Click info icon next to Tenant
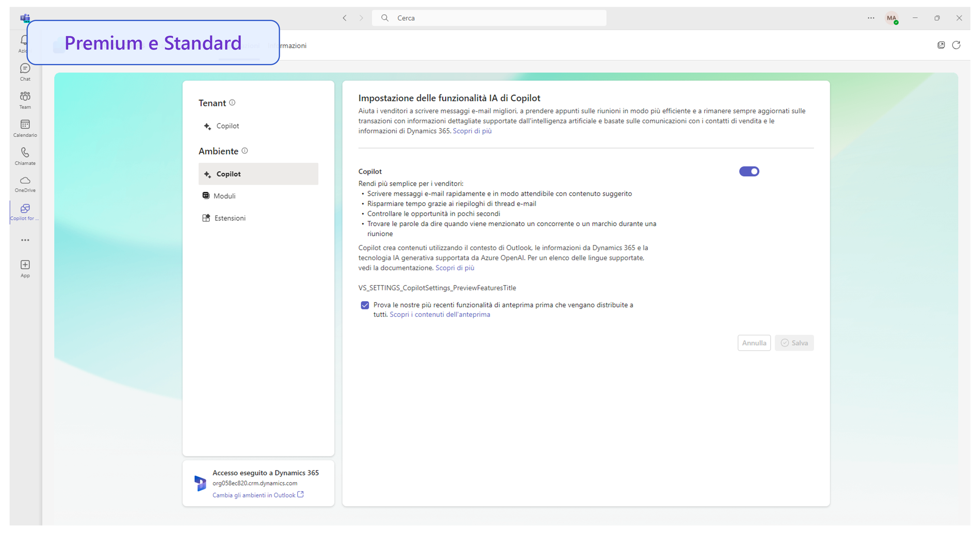The width and height of the screenshot is (980, 560). tap(232, 103)
